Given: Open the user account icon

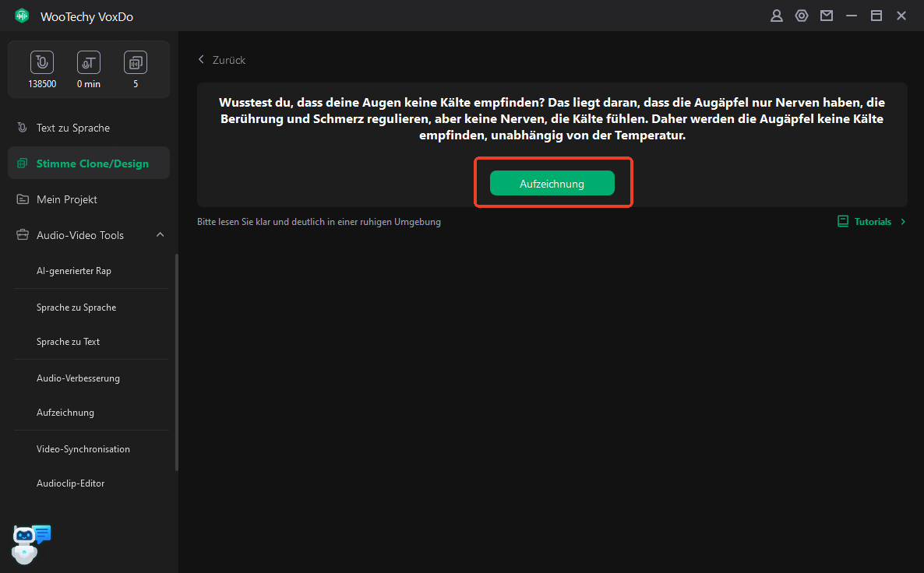Looking at the screenshot, I should 776,16.
